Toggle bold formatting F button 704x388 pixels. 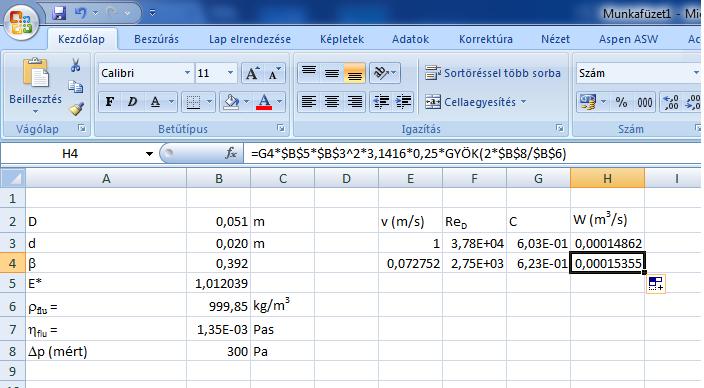109,102
